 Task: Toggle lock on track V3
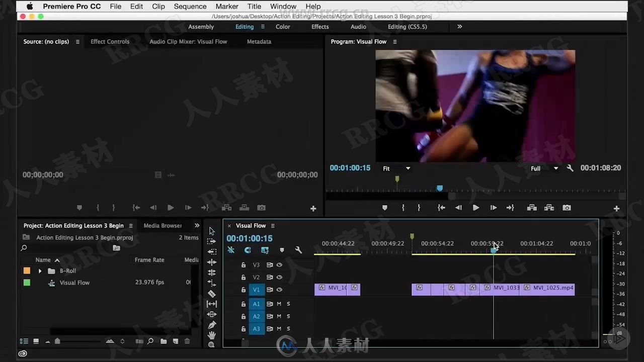(244, 265)
